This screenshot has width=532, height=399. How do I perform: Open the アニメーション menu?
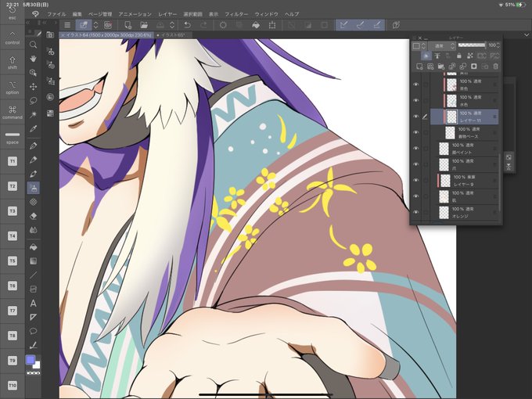pos(135,14)
